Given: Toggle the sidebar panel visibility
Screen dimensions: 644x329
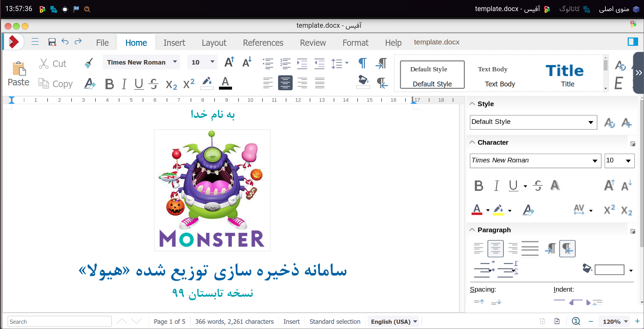Looking at the screenshot, I should (x=633, y=42).
